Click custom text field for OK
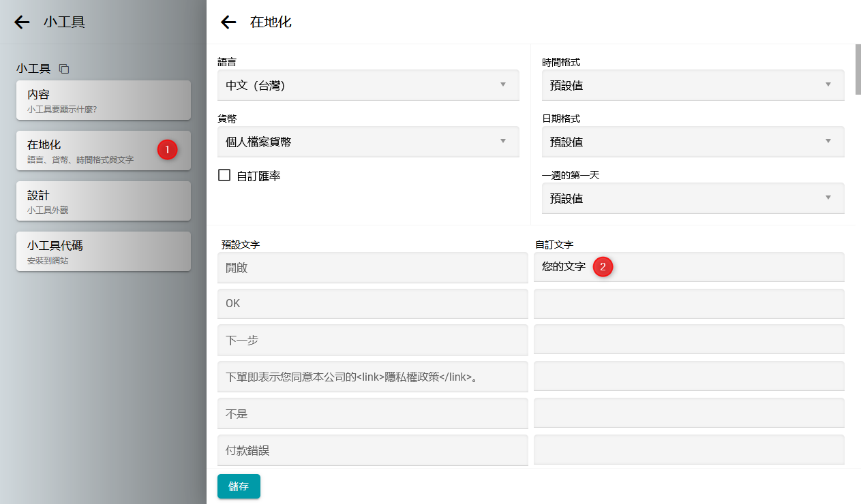This screenshot has width=861, height=504. pyautogui.click(x=689, y=303)
